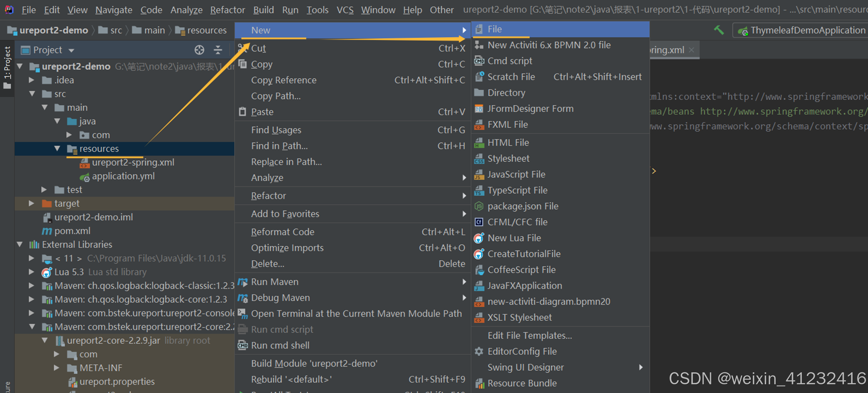The width and height of the screenshot is (868, 393).
Task: Open the Refactor menu in menu bar
Action: point(227,10)
